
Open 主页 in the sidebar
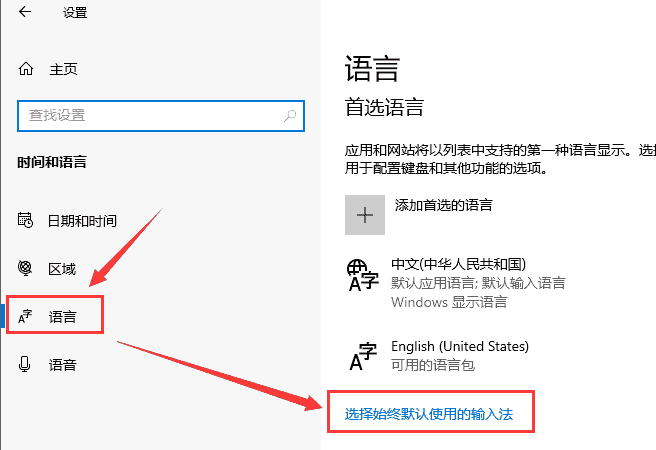(64, 69)
